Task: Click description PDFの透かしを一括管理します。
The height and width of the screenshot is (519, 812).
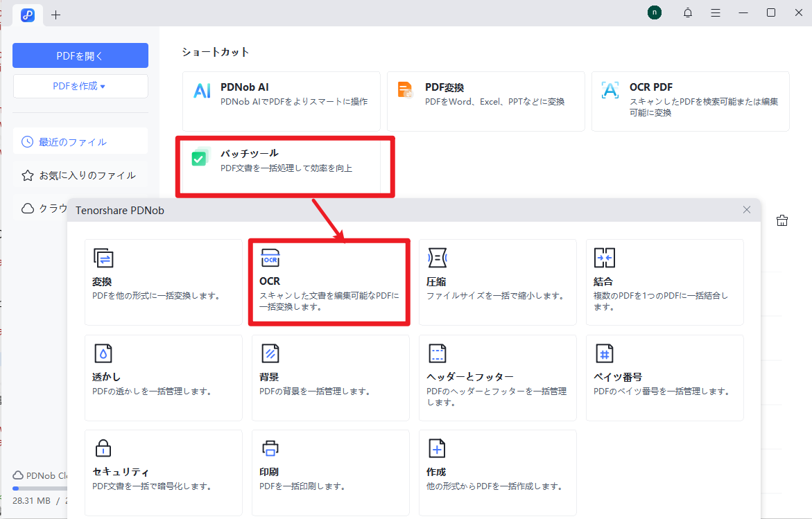Action: point(153,392)
